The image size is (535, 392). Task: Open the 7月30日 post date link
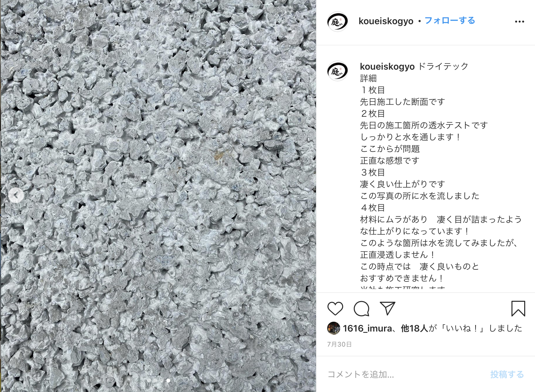pyautogui.click(x=339, y=344)
